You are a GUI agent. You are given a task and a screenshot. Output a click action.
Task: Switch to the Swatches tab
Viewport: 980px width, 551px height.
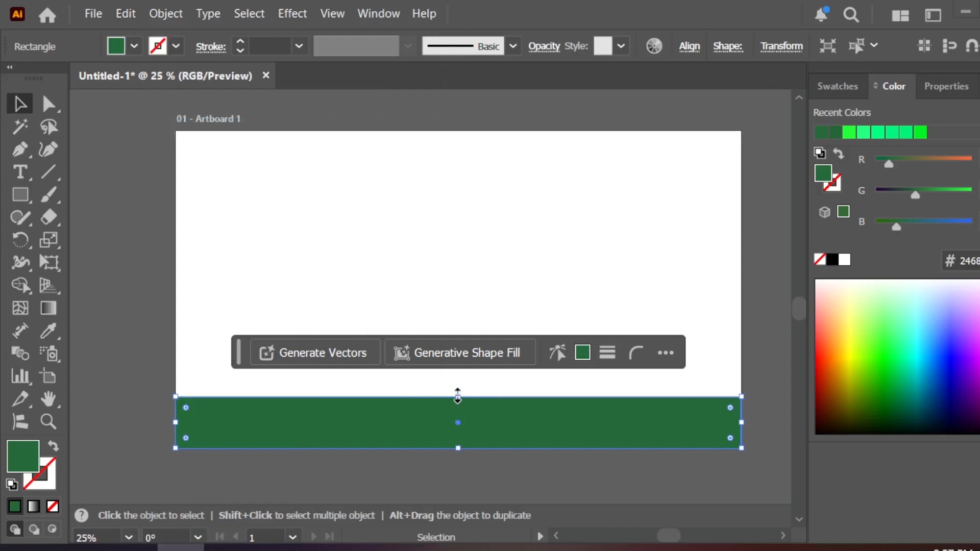click(x=837, y=86)
